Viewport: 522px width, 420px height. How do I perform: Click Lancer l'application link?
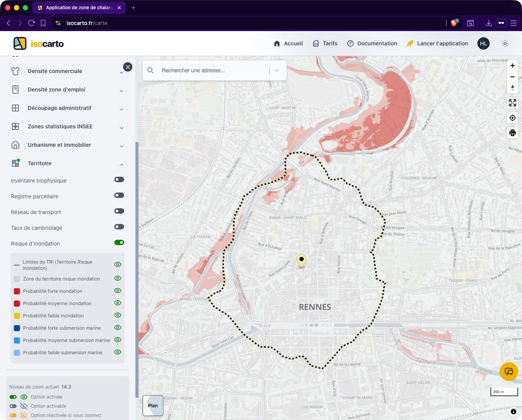tap(437, 43)
